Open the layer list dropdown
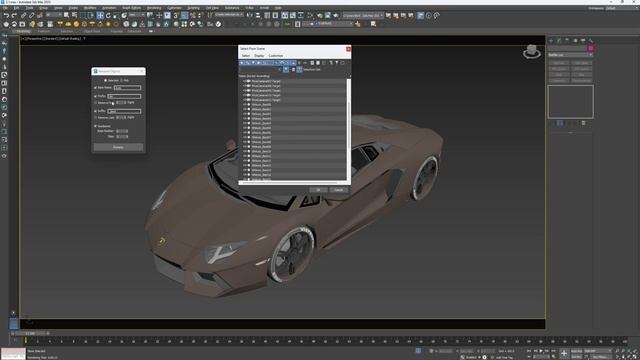This screenshot has width=640, height=360. pyautogui.click(x=328, y=24)
